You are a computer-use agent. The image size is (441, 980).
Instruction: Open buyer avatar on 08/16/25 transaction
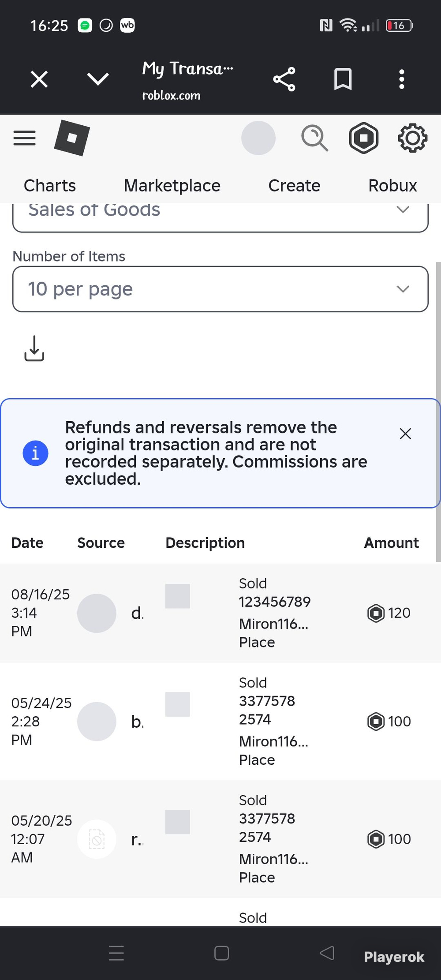tap(97, 613)
